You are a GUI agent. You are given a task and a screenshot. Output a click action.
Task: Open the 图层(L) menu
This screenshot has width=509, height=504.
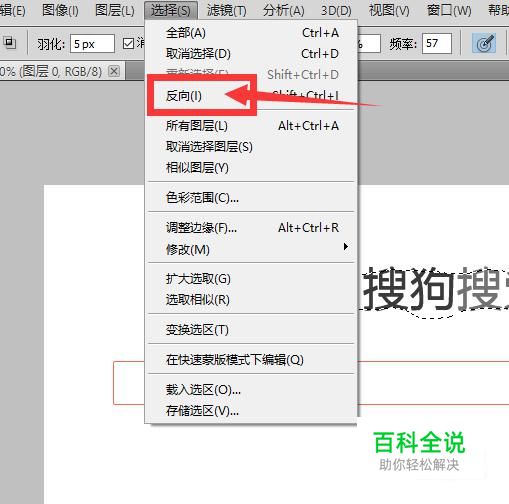pos(115,10)
